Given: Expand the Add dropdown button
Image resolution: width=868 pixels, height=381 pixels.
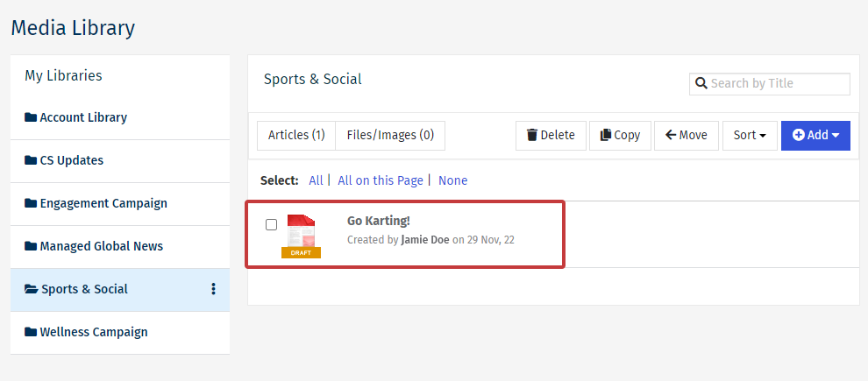Looking at the screenshot, I should coord(815,135).
